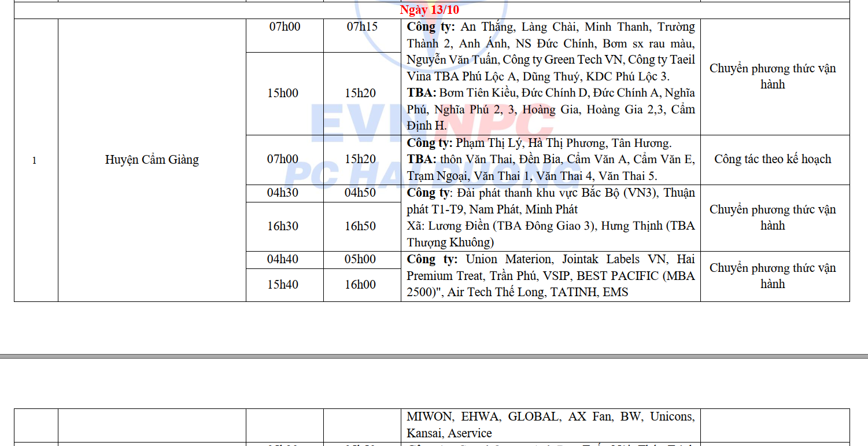Select the text "thôn Văn Thai"

click(x=476, y=159)
